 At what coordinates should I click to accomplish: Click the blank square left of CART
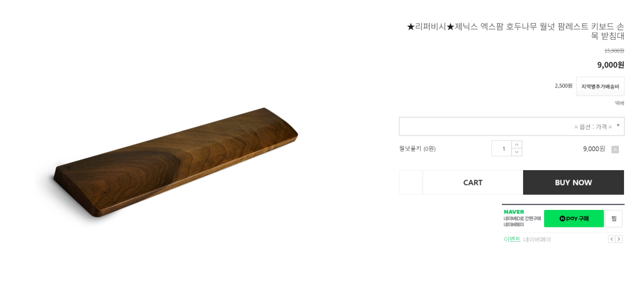411,183
